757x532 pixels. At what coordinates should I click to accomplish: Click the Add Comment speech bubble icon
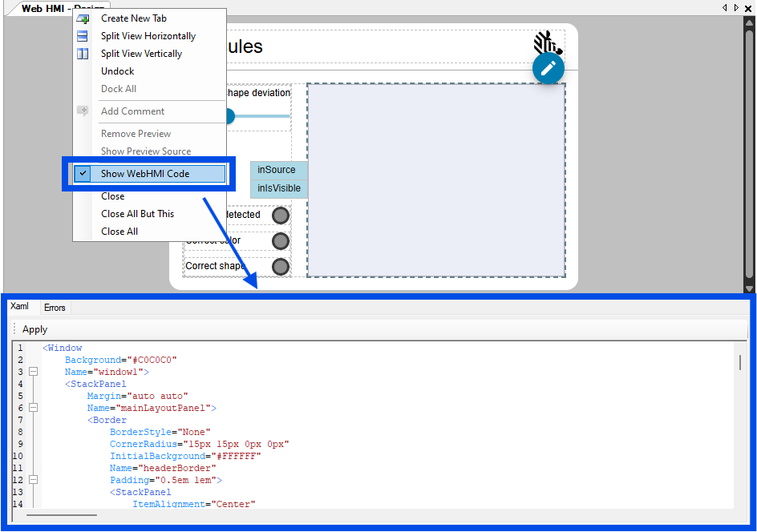[83, 111]
